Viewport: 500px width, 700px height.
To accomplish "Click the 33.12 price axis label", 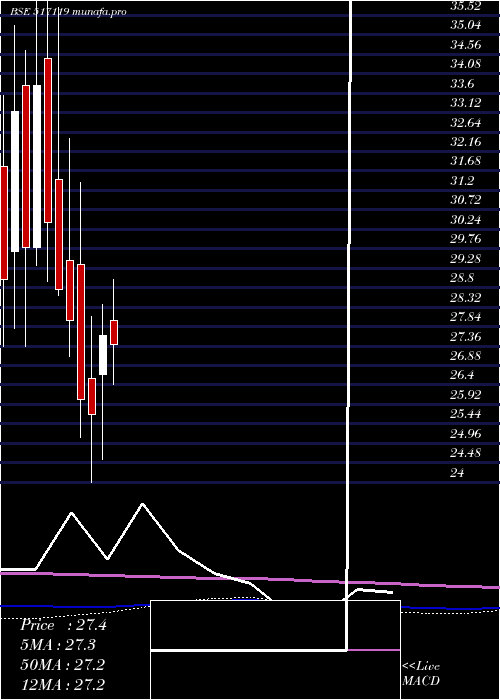I will pos(465,103).
